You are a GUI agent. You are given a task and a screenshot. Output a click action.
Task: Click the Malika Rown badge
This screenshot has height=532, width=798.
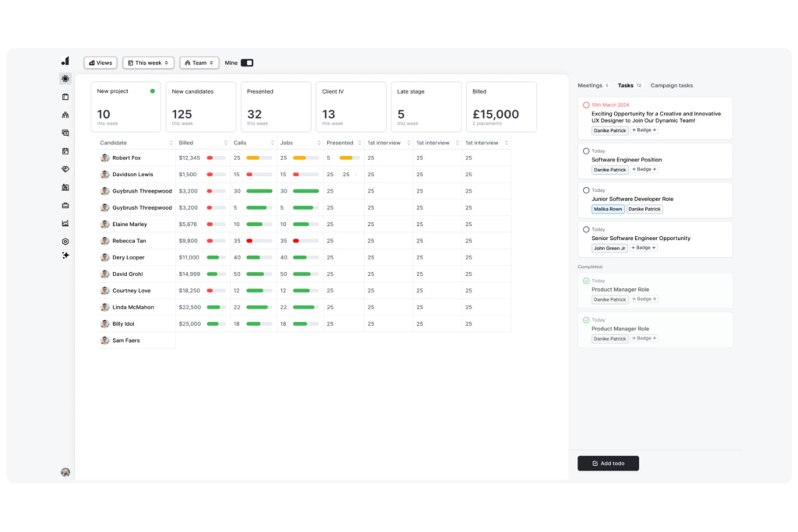[x=608, y=209]
